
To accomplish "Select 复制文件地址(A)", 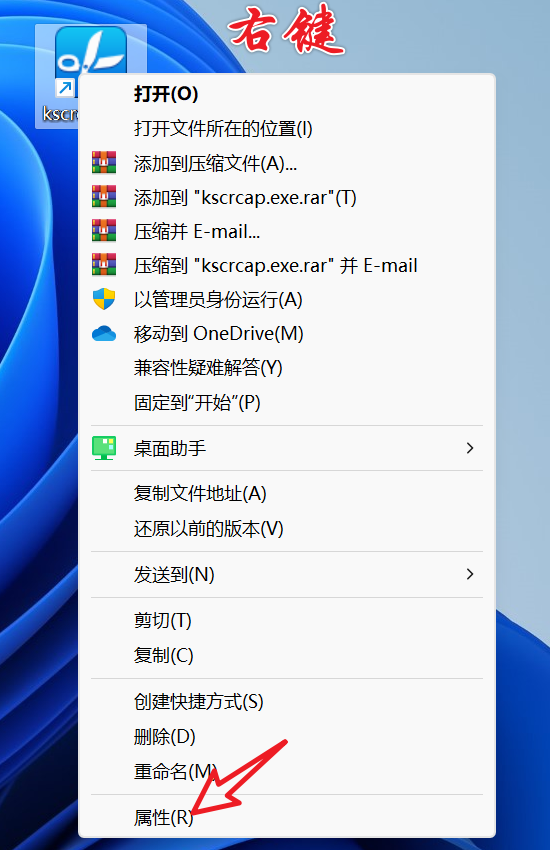I will pyautogui.click(x=200, y=493).
